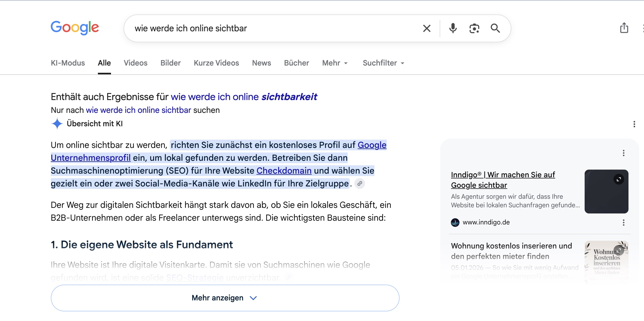Image resolution: width=644 pixels, height=321 pixels.
Task: Switch to Bilder results tab
Action: (171, 63)
